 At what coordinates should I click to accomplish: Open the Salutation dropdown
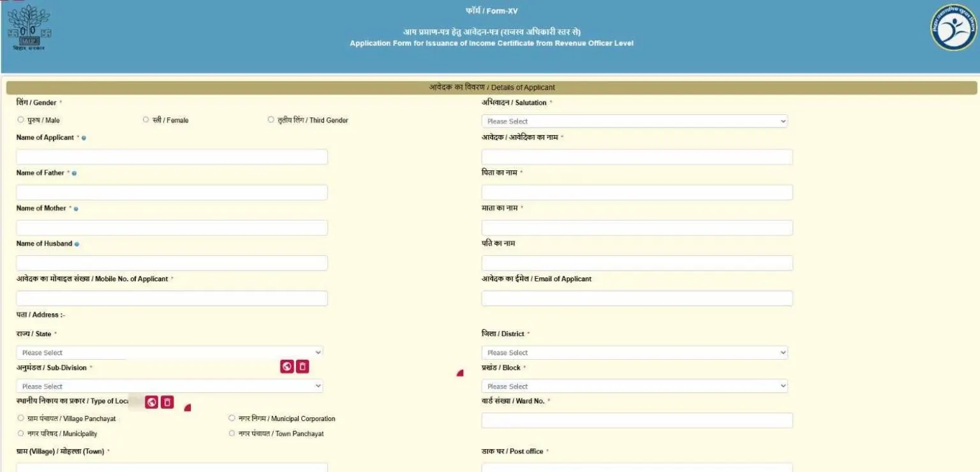[634, 121]
